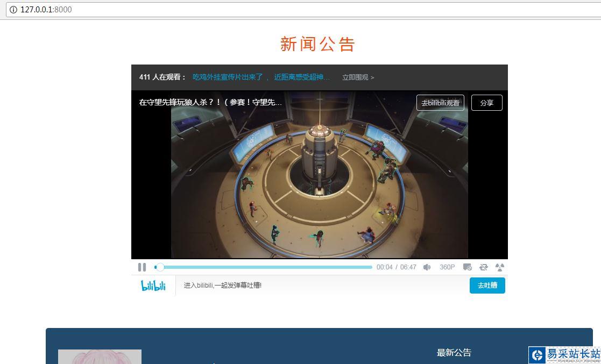601x364 pixels.
Task: Click the site info icon in address bar
Action: (x=13, y=10)
